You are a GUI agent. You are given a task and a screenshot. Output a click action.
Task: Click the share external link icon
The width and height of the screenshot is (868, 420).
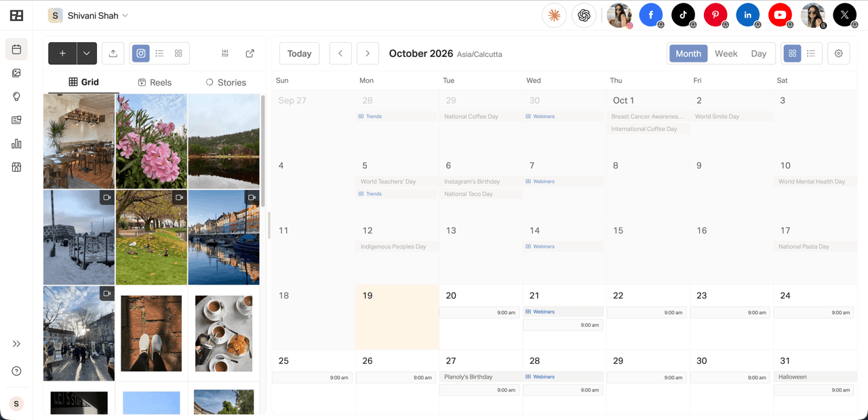click(250, 54)
